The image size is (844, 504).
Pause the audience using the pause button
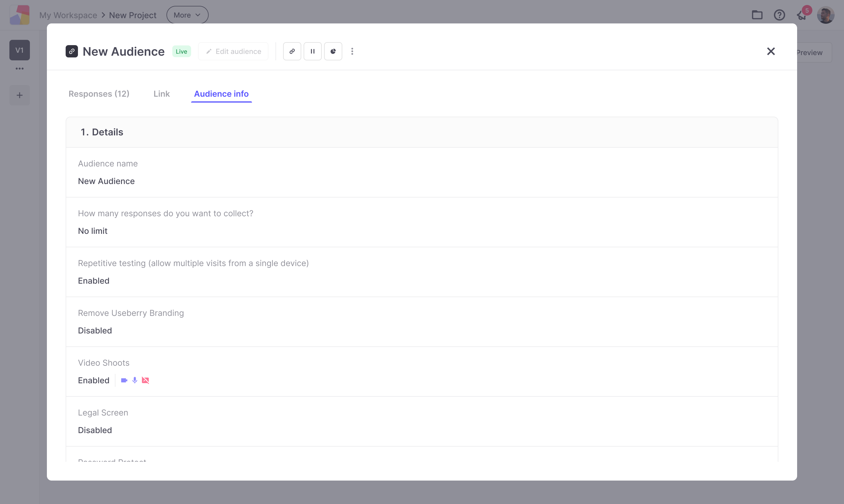coord(312,51)
